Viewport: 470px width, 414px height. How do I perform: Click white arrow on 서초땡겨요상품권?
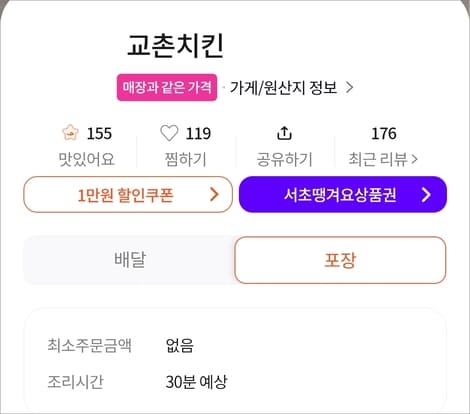coord(426,195)
